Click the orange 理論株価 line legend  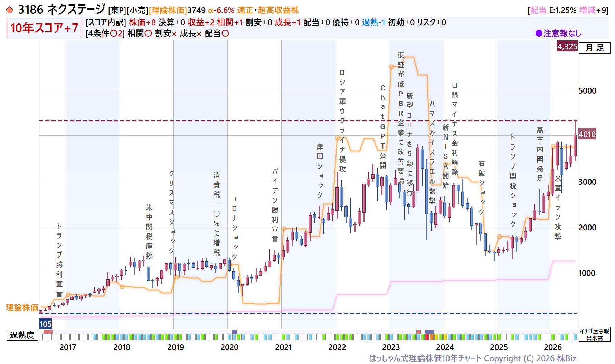(x=22, y=308)
